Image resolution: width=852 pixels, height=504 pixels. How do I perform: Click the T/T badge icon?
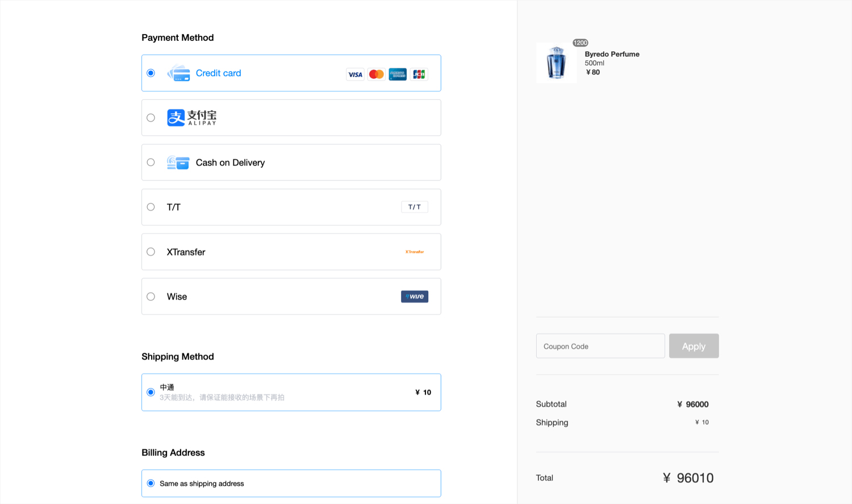415,207
